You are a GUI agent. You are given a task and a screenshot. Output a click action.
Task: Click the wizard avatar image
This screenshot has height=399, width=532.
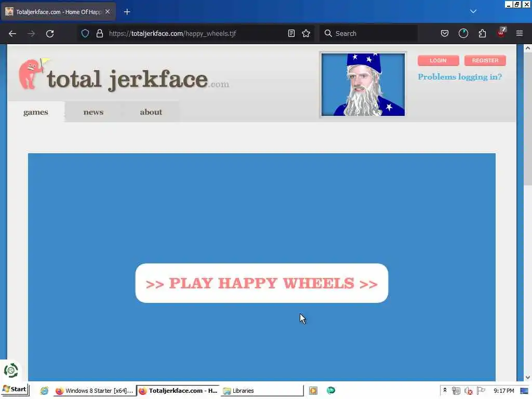tap(363, 85)
